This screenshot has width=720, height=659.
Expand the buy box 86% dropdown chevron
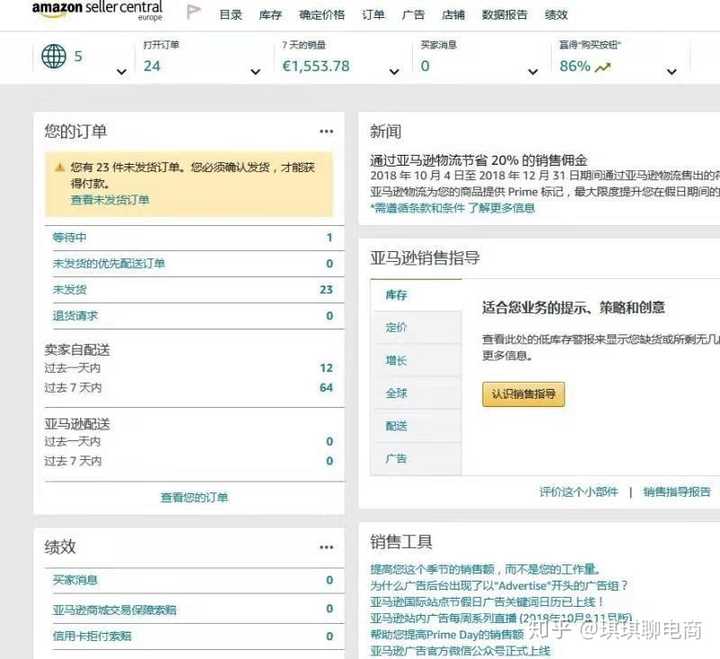point(672,72)
